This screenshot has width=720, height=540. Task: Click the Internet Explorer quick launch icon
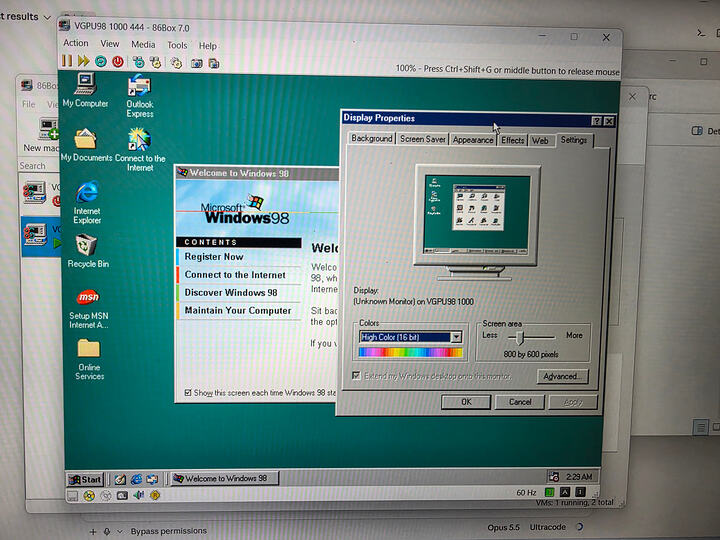[x=136, y=479]
